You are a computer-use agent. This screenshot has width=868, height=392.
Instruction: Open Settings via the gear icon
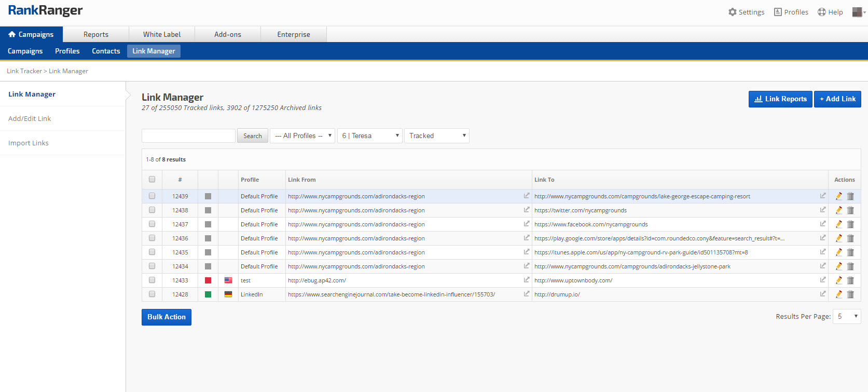pyautogui.click(x=732, y=12)
